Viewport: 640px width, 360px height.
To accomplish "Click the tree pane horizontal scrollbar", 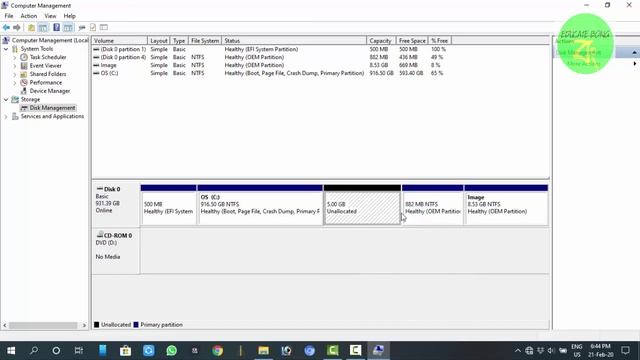I will coord(43,325).
